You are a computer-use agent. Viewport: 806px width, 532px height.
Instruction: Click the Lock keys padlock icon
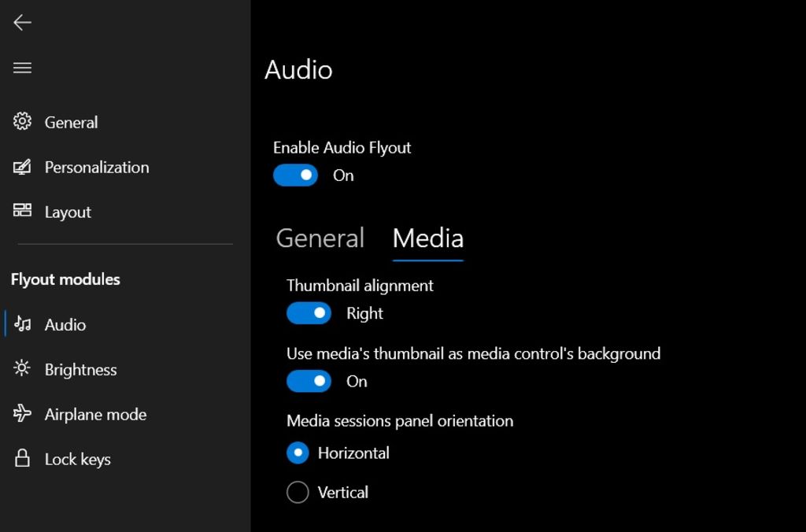coord(22,459)
